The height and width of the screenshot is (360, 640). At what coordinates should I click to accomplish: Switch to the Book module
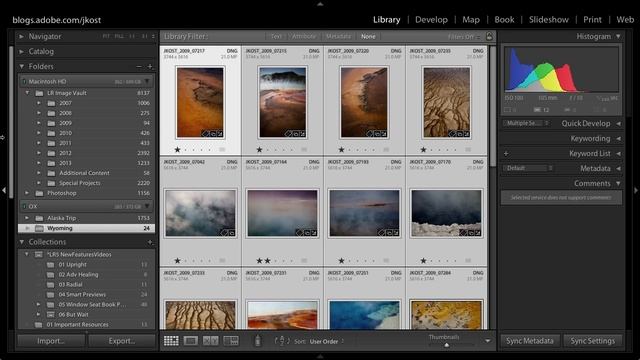tap(504, 20)
